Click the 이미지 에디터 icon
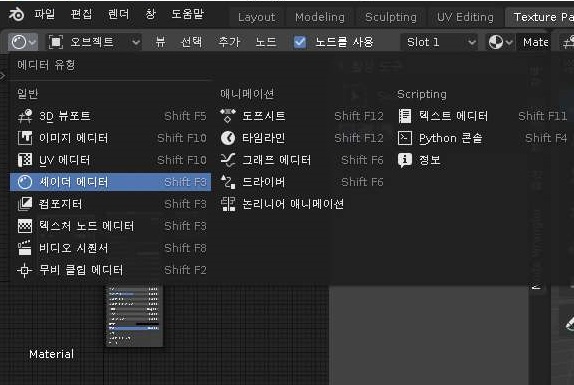This screenshot has height=385, width=574. [25, 138]
